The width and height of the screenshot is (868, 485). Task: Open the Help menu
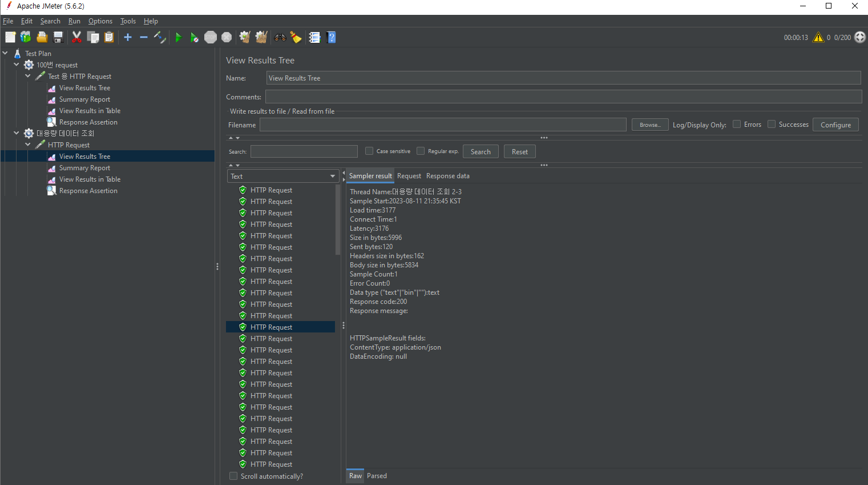point(151,21)
